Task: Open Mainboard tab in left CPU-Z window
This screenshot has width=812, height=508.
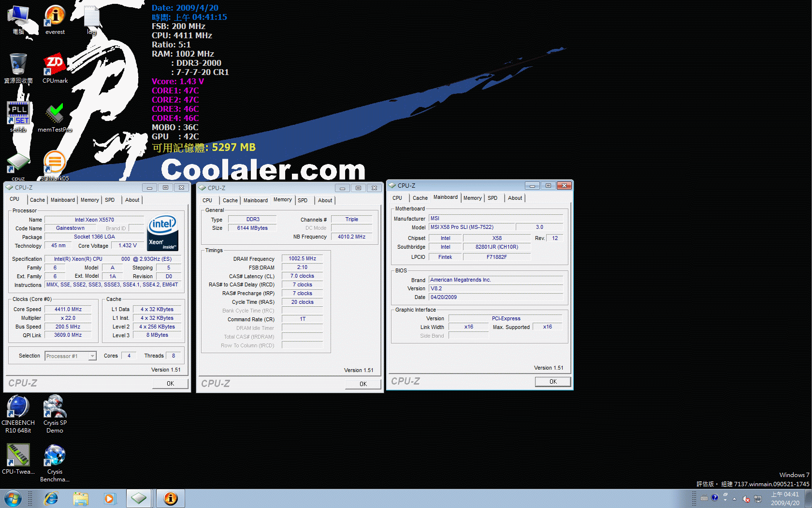Action: [x=63, y=200]
